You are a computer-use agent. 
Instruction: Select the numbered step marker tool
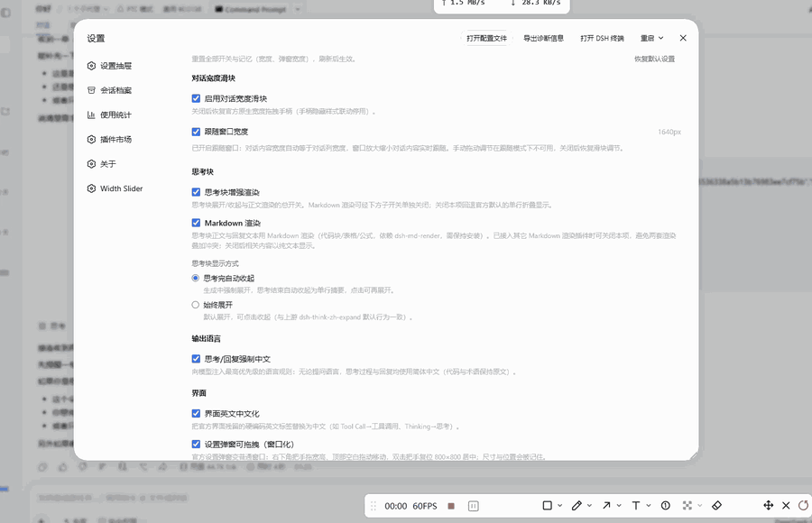(666, 505)
